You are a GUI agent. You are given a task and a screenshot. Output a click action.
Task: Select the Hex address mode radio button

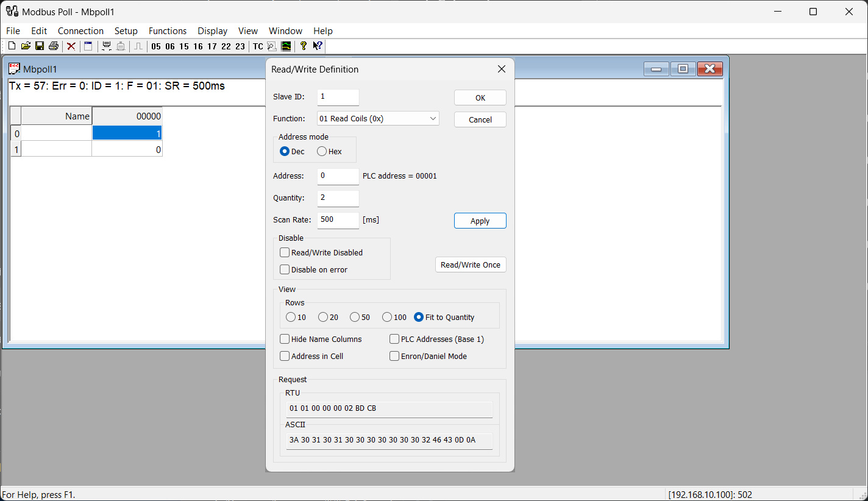pos(322,151)
